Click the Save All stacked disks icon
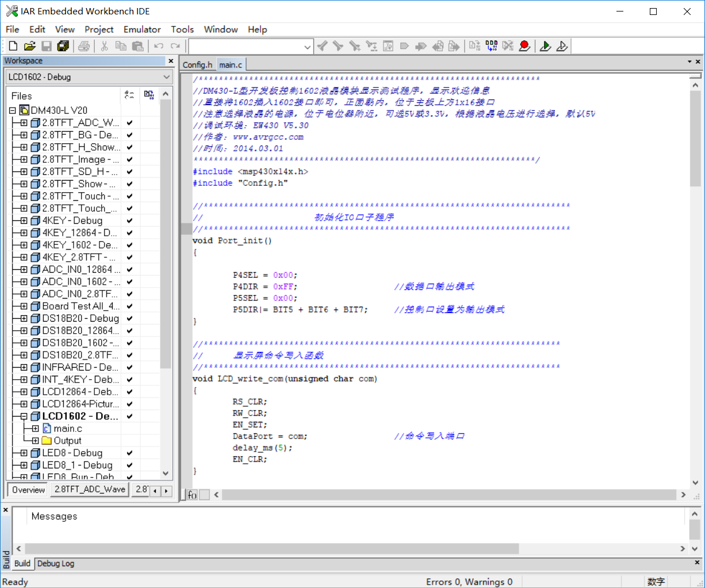705x588 pixels. point(63,46)
